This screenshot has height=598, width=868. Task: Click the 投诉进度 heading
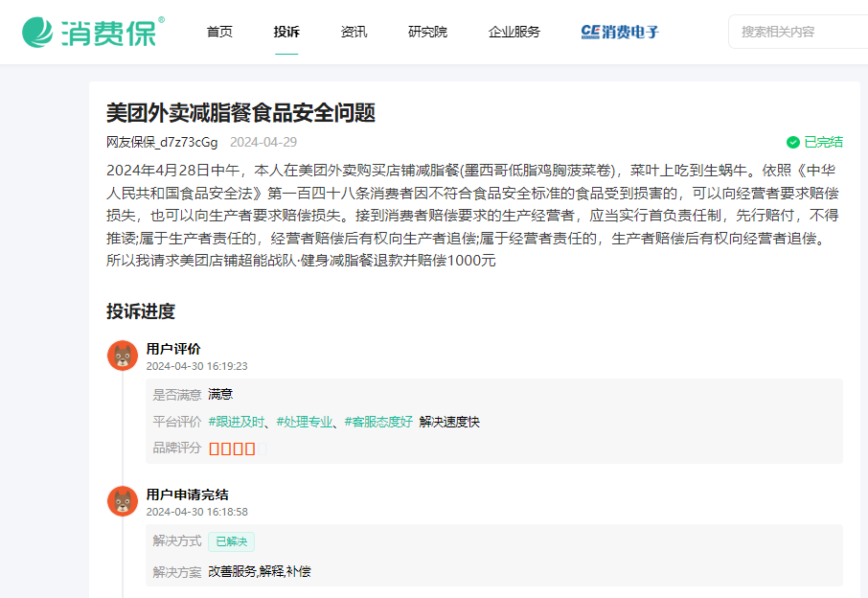click(141, 311)
